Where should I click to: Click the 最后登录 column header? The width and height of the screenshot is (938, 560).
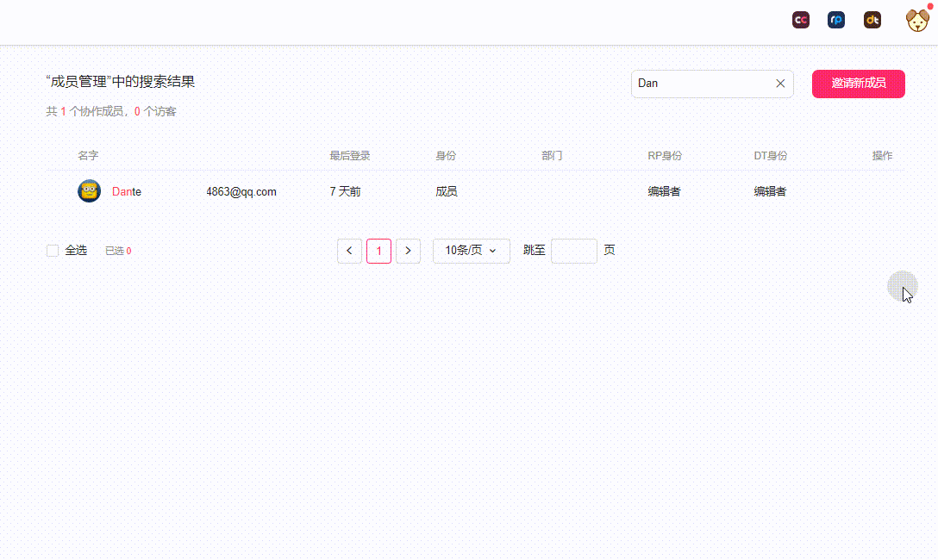tap(349, 156)
